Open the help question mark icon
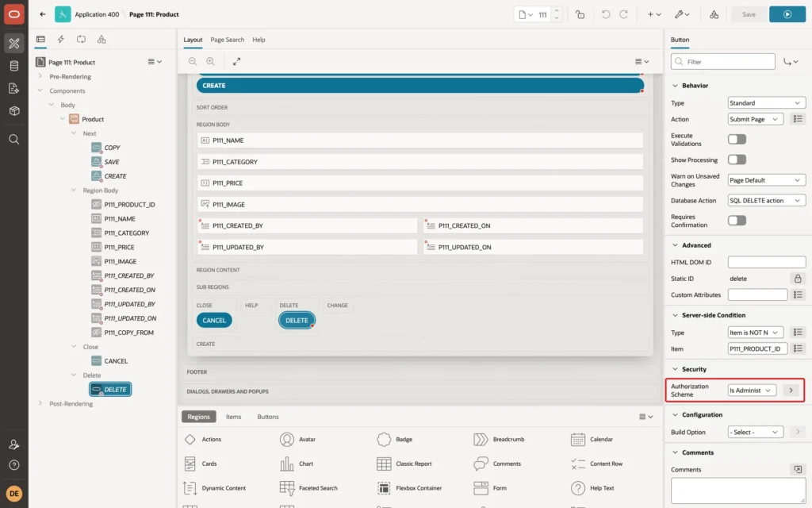The image size is (812, 508). (14, 465)
